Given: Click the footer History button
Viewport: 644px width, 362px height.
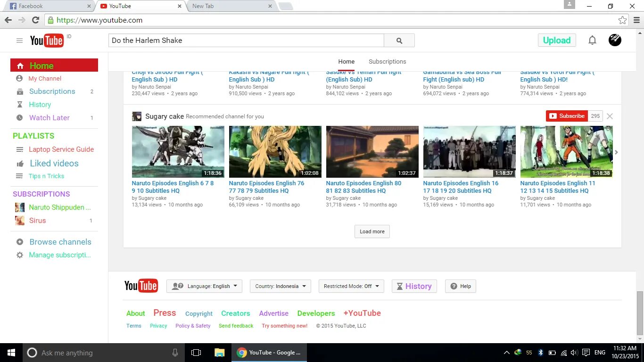Looking at the screenshot, I should [414, 286].
